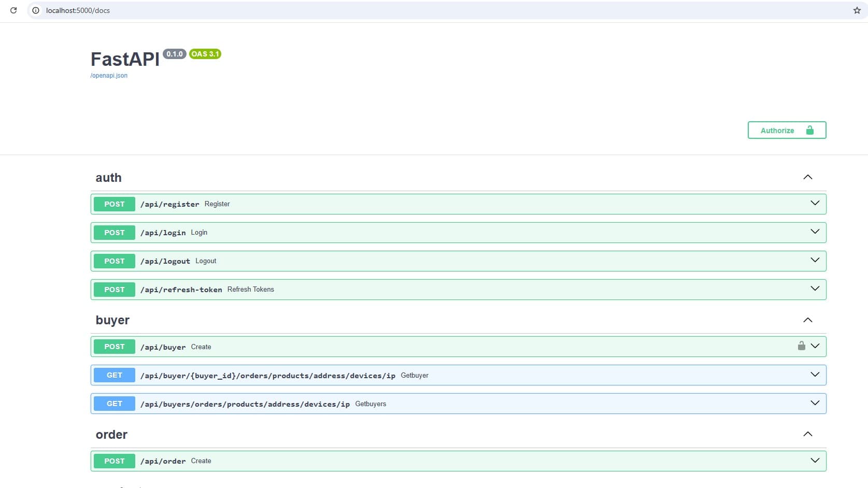
Task: Expand the Getbuyers endpoint chevron
Action: [x=815, y=403]
